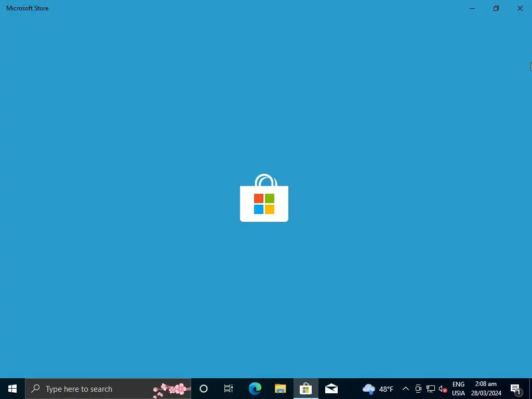Click the Store shopping bag logo
The height and width of the screenshot is (399, 532).
tap(264, 198)
